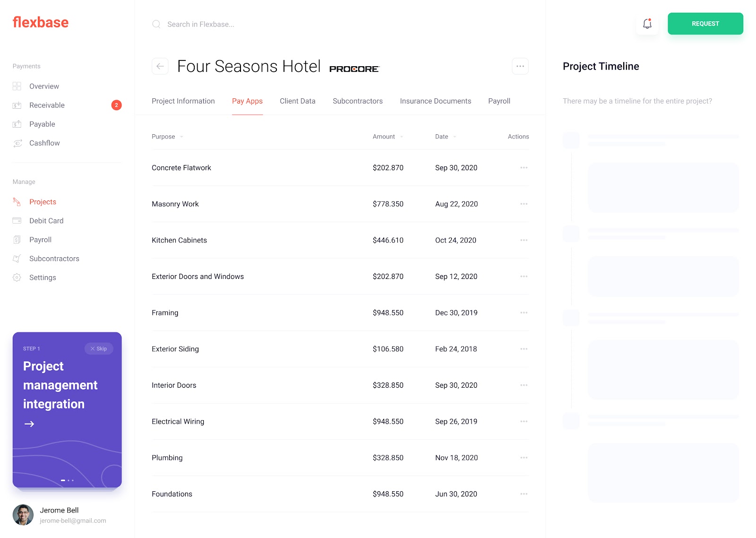Click the Overview sidebar icon
Viewport: 756px width, 538px height.
pos(17,86)
